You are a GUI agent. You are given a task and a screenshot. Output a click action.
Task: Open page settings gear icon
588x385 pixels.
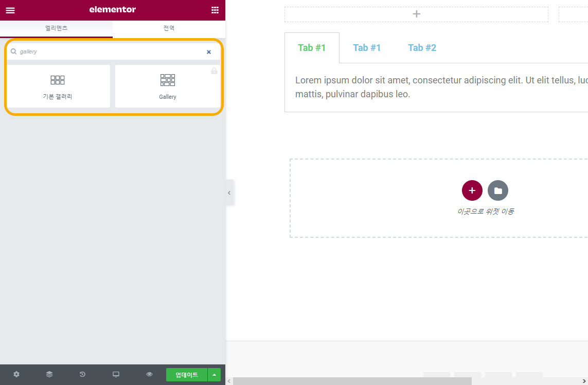tap(16, 375)
